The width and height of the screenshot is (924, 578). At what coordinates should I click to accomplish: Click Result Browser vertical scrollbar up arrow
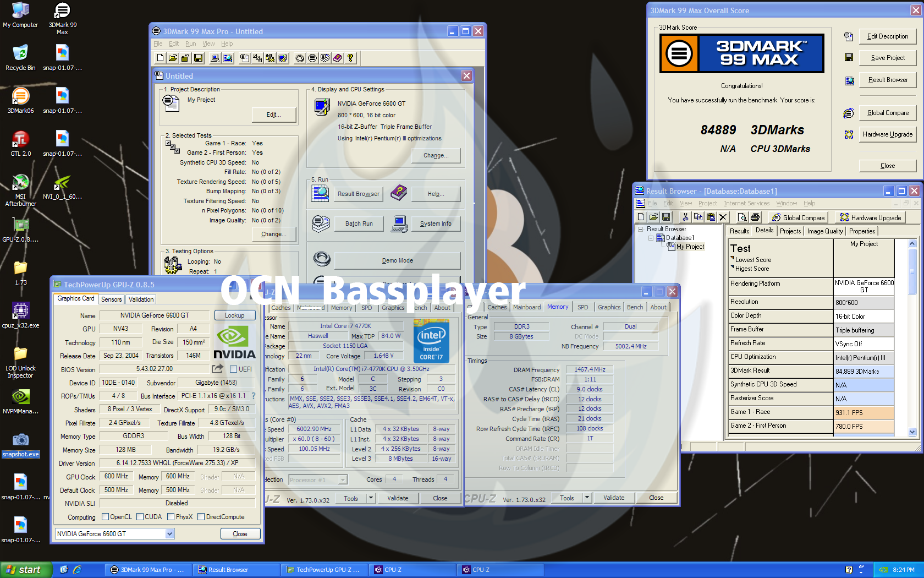[912, 243]
